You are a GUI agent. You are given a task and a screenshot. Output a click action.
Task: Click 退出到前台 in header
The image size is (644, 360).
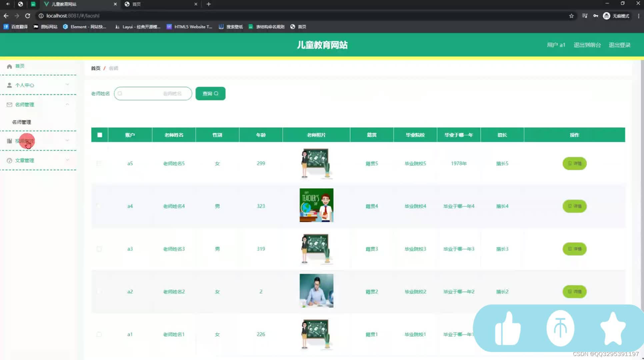click(587, 45)
